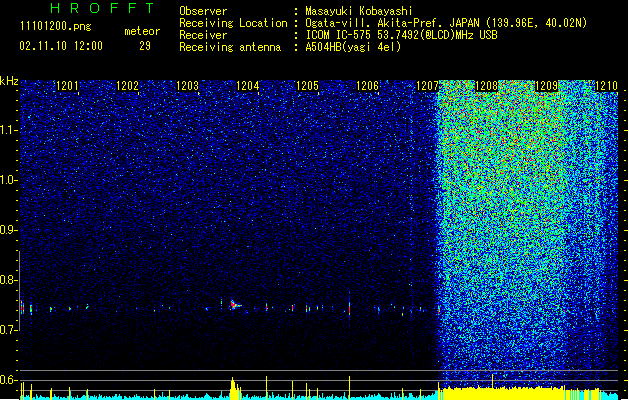
Task: Click the receiver ICOM IC-575 text
Action: pyautogui.click(x=401, y=35)
